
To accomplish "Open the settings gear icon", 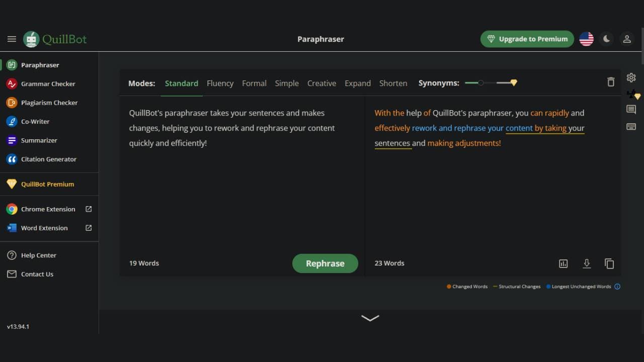I will 631,77.
